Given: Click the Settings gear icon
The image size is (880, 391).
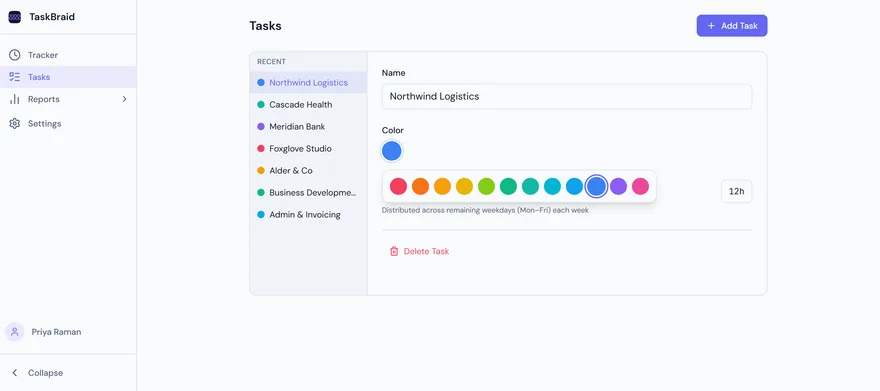Looking at the screenshot, I should (15, 123).
